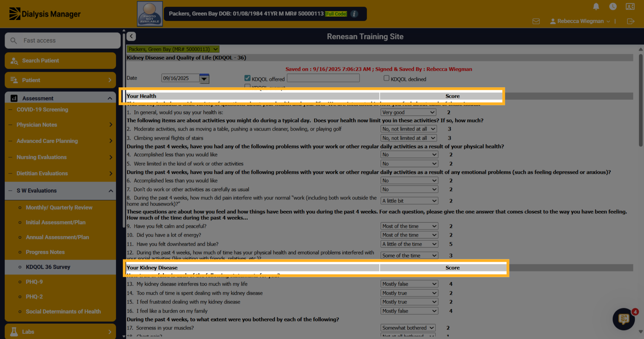Collapse the Assessment section
This screenshot has height=339, width=644.
tap(60, 98)
